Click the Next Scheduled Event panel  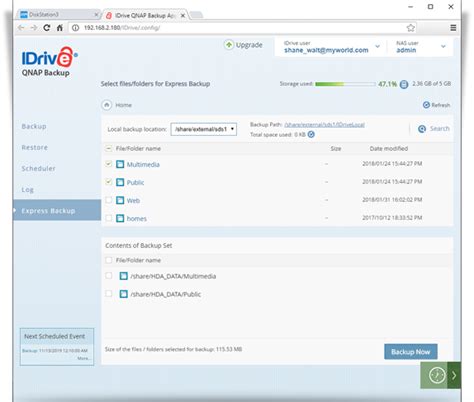click(57, 347)
